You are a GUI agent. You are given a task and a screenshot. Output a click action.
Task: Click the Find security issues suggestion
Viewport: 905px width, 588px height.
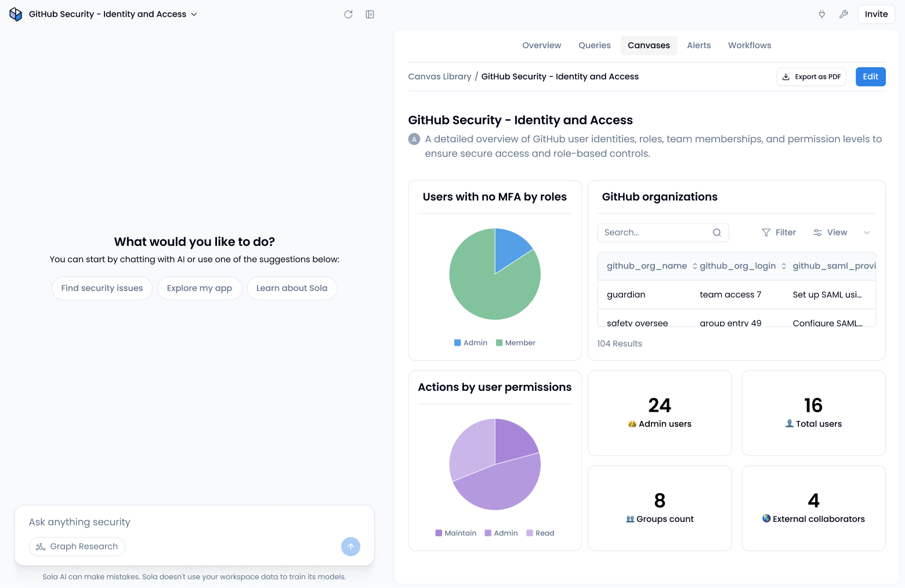(x=102, y=288)
